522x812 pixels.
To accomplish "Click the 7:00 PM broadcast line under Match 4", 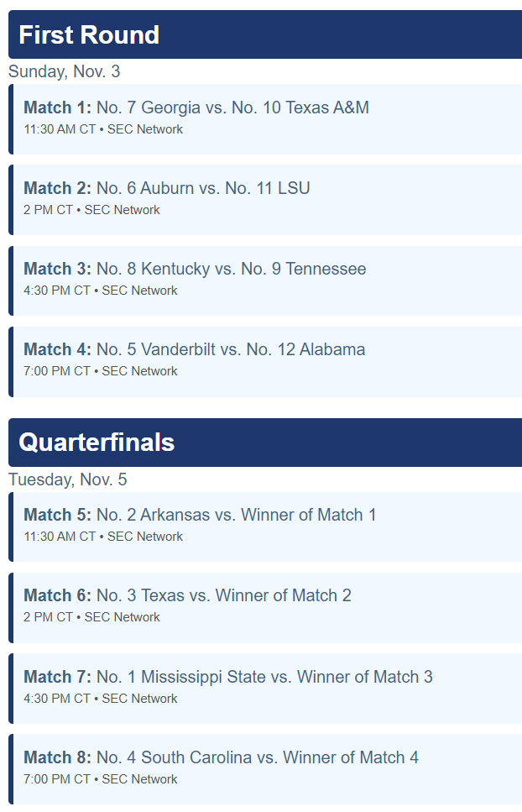I will (101, 371).
